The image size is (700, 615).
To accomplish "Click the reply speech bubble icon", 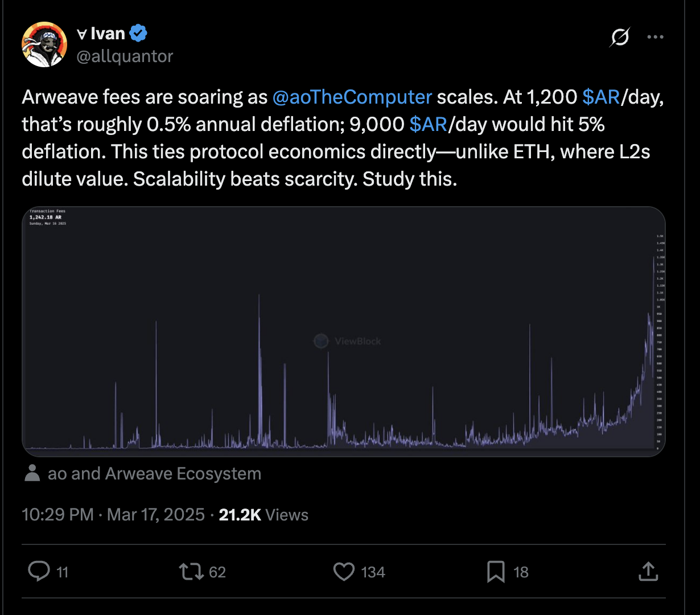I will (x=39, y=571).
